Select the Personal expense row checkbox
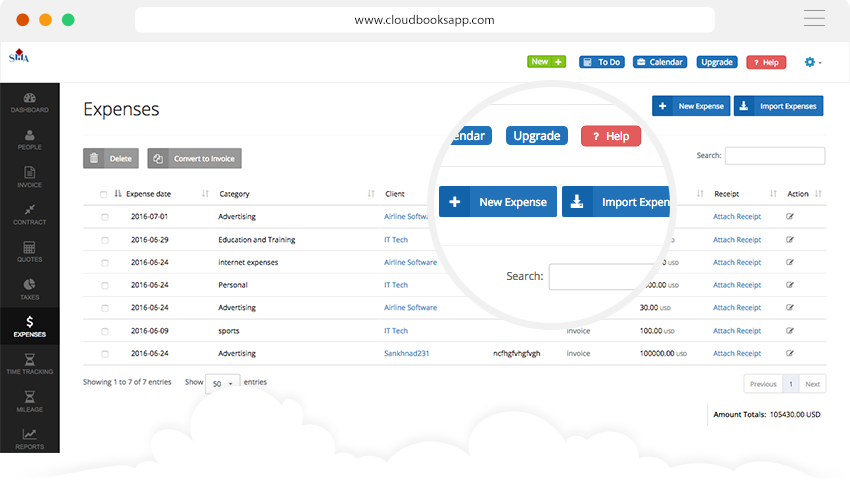Screen dimensions: 850x480 [105, 285]
